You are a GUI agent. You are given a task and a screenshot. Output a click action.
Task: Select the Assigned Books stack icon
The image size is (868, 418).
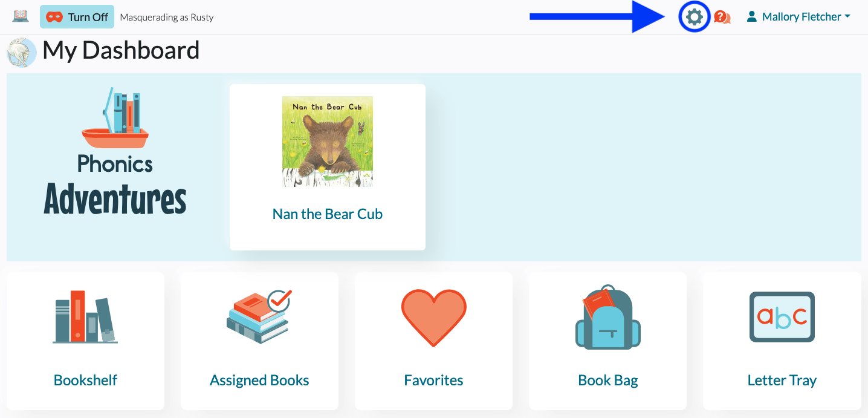[259, 317]
